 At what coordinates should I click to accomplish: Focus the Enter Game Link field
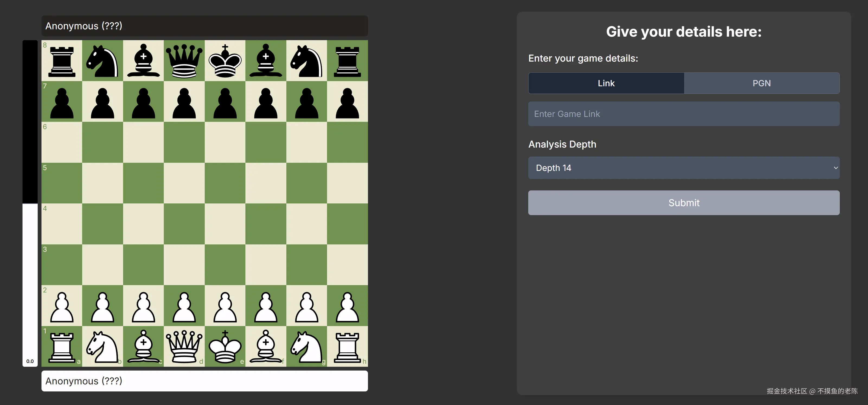(x=683, y=114)
